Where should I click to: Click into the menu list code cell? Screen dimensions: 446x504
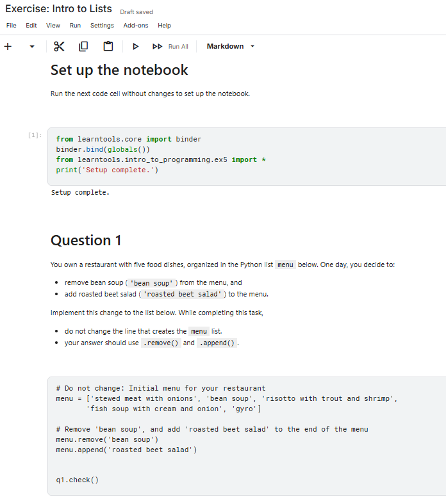pyautogui.click(x=244, y=434)
